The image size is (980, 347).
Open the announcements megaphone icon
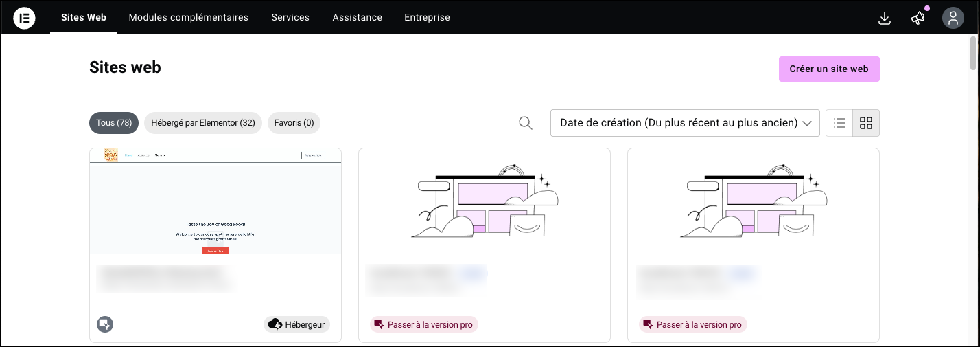(x=918, y=19)
